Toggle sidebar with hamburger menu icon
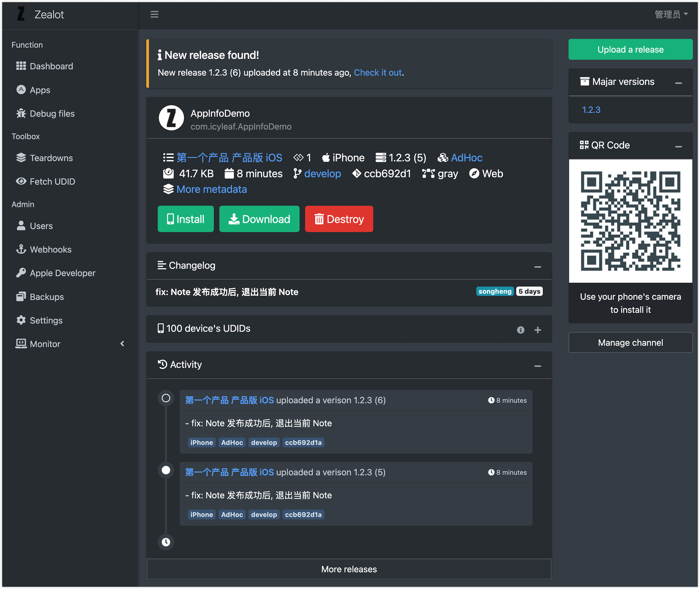Viewport: 700px width, 589px height. coord(154,14)
